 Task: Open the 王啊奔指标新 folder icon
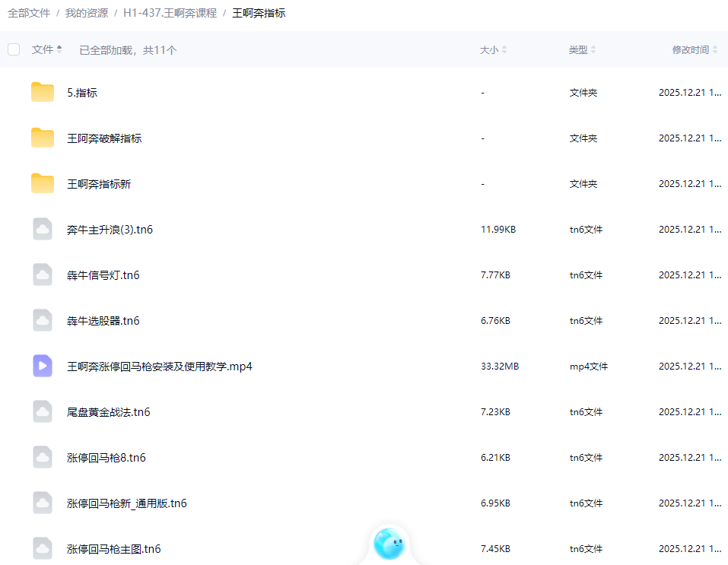43,183
